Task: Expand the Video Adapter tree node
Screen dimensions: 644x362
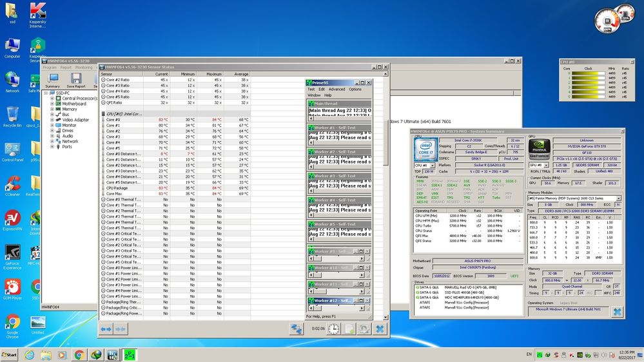Action: pyautogui.click(x=52, y=120)
